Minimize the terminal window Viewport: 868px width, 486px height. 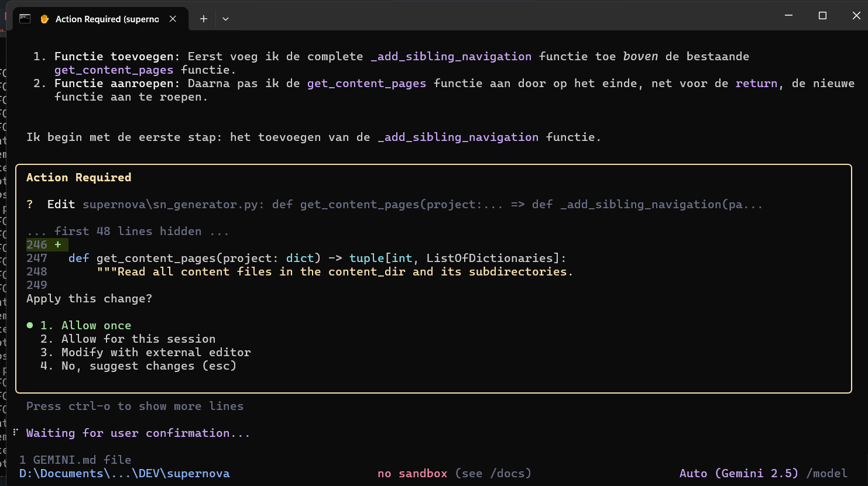pyautogui.click(x=788, y=16)
